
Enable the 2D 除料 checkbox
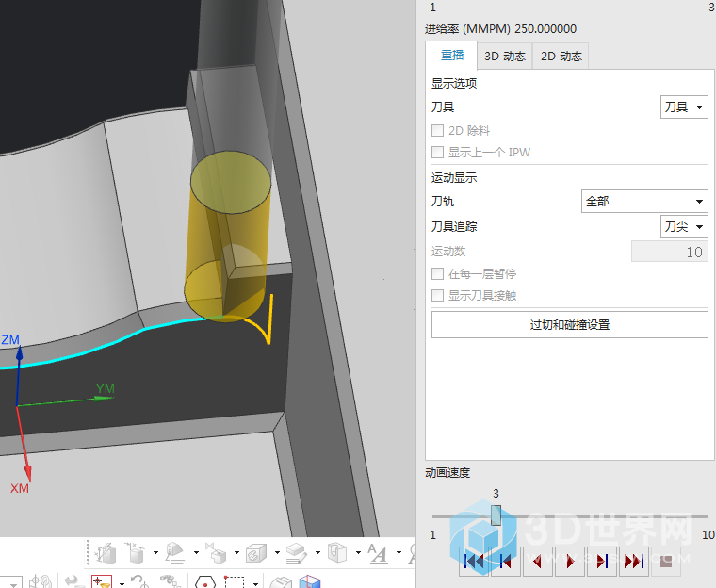(437, 131)
